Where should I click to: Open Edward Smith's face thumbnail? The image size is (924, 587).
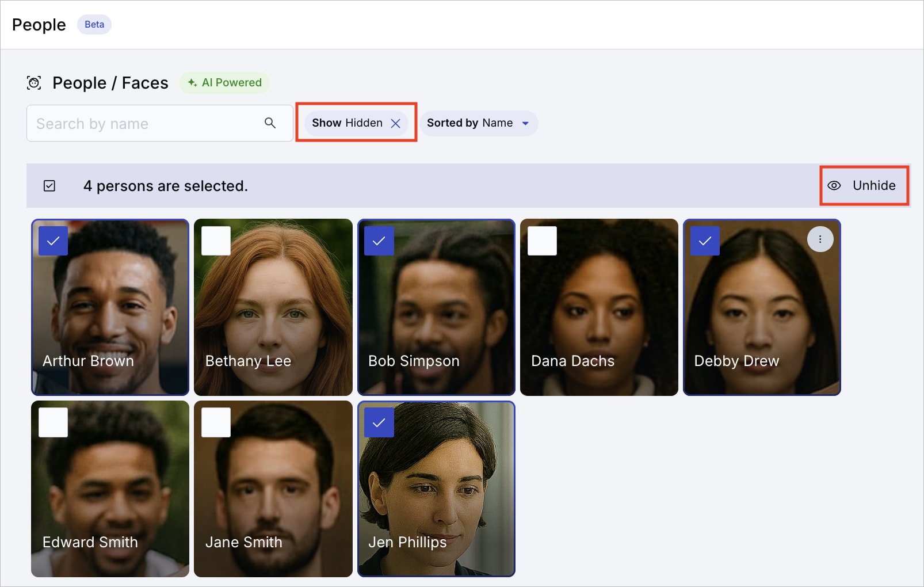110,489
